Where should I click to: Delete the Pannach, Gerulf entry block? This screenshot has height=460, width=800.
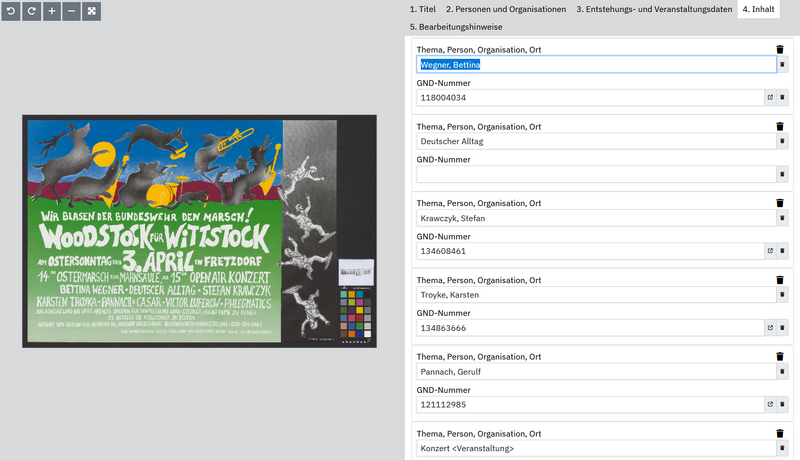(780, 356)
